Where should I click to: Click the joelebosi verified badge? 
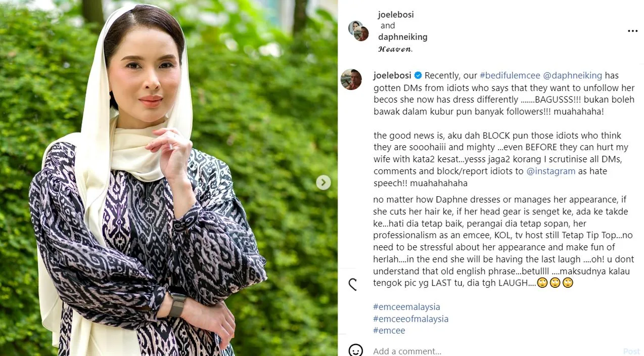pos(418,76)
